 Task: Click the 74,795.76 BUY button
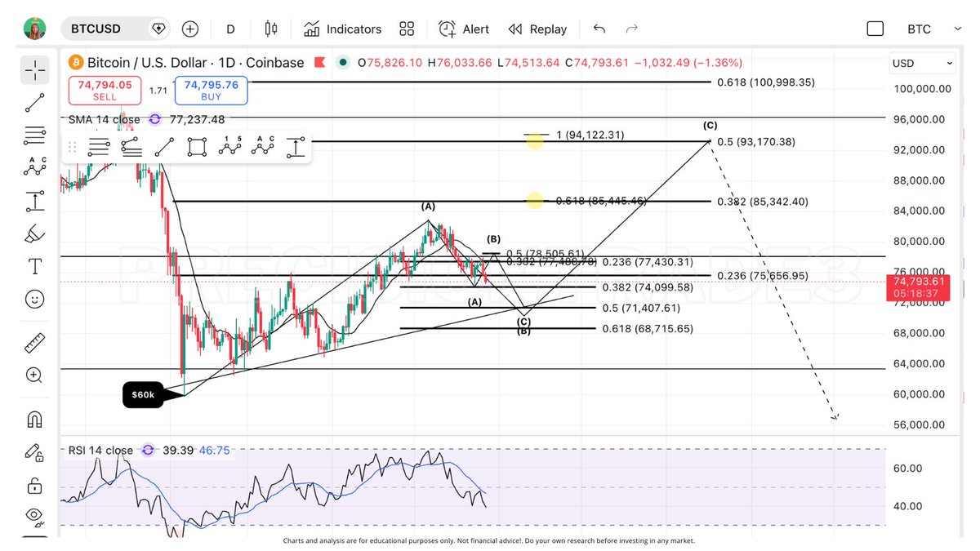point(211,91)
